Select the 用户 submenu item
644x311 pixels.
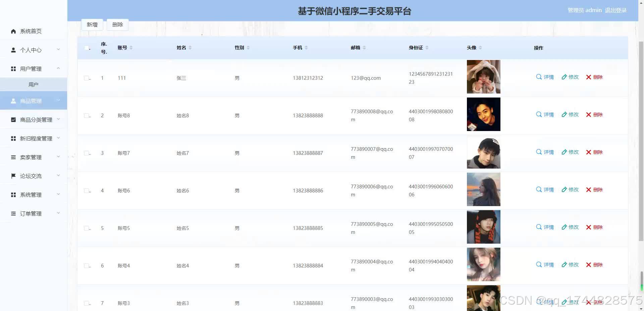(x=34, y=84)
